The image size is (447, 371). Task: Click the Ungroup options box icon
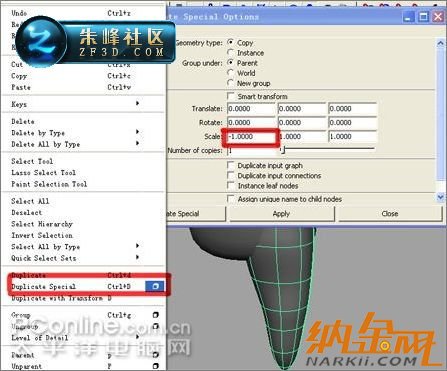point(155,326)
